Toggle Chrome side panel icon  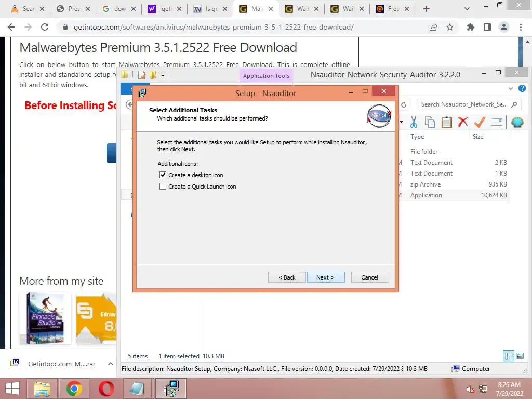click(487, 27)
